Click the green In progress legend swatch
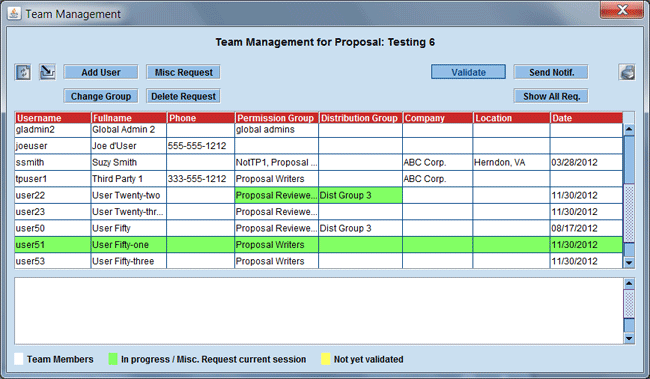 tap(113, 359)
